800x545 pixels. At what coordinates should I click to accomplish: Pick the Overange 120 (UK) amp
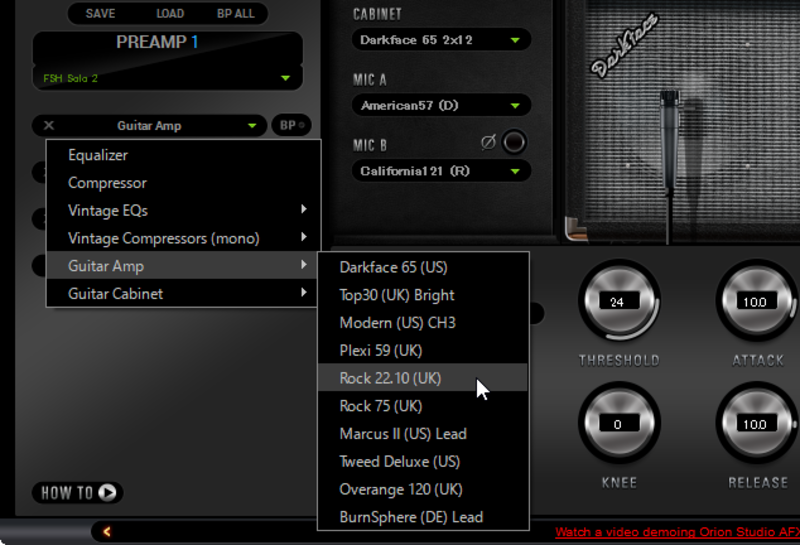(x=423, y=489)
